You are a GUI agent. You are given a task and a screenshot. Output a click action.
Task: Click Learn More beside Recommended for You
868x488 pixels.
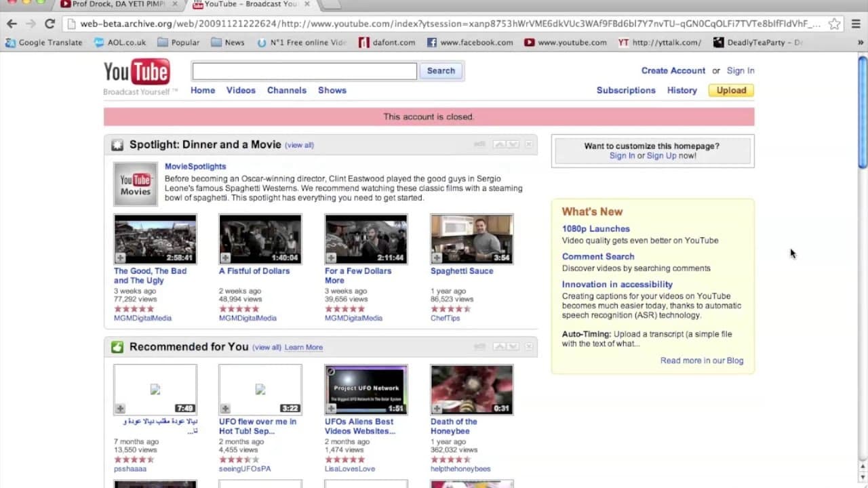pos(304,348)
